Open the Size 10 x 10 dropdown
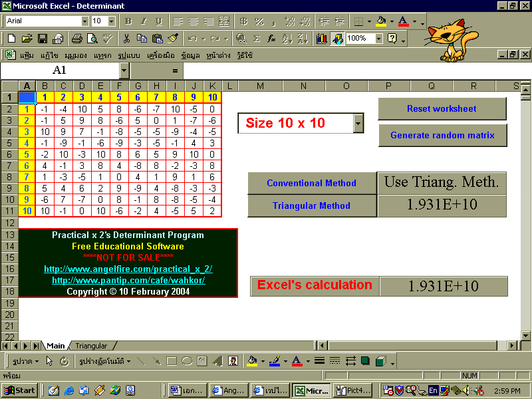 coord(358,123)
